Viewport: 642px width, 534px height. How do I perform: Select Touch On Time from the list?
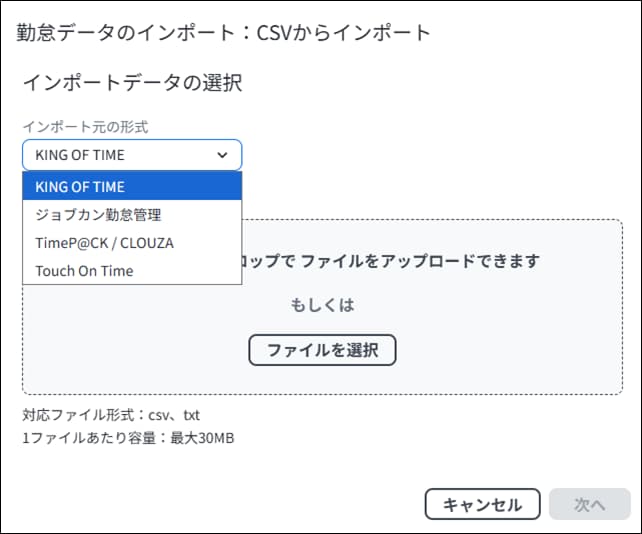[x=84, y=270]
